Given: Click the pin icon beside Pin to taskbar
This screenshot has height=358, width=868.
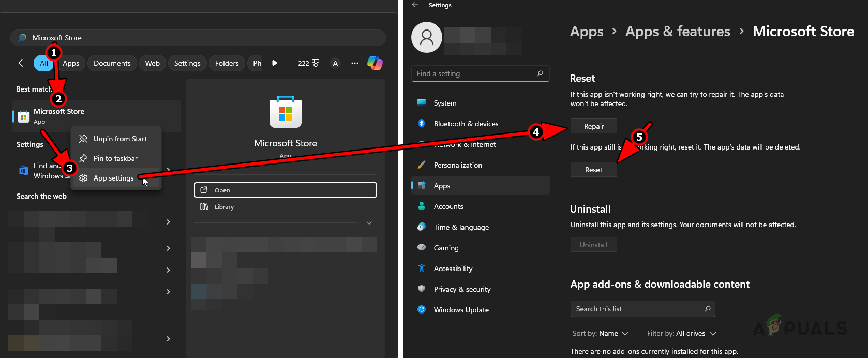Looking at the screenshot, I should 83,158.
